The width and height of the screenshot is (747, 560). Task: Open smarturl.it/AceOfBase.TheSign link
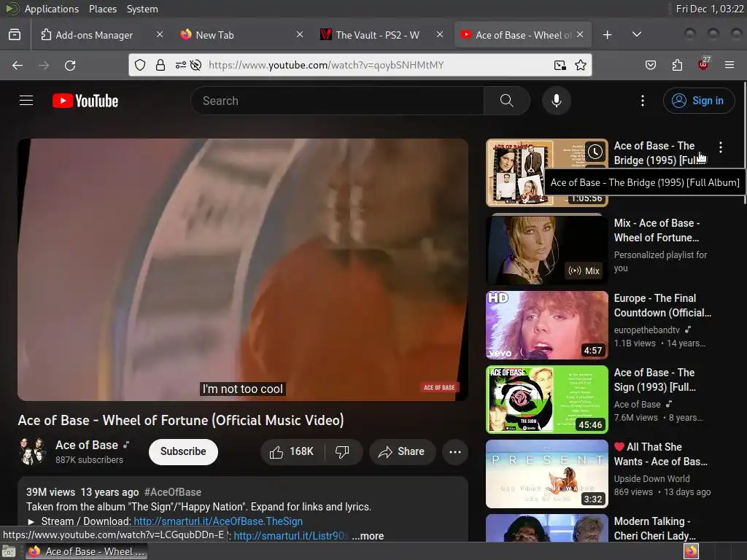click(218, 521)
